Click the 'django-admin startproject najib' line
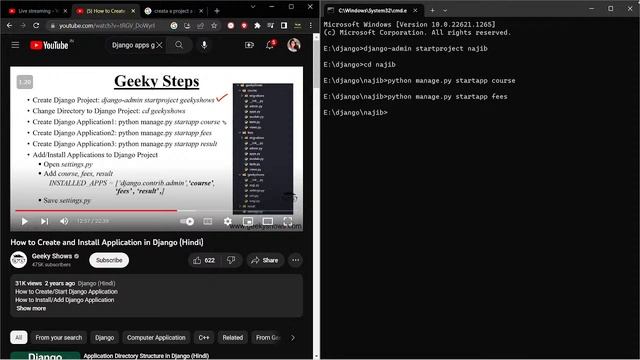The height and width of the screenshot is (360, 640). [405, 48]
